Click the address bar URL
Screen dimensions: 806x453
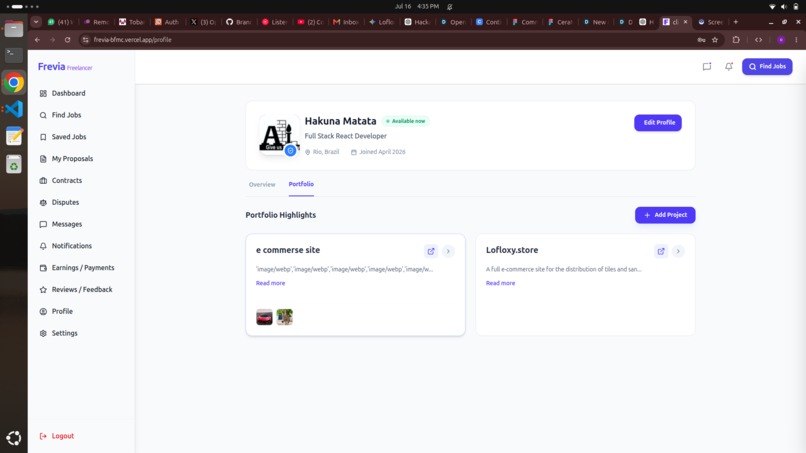pos(133,40)
